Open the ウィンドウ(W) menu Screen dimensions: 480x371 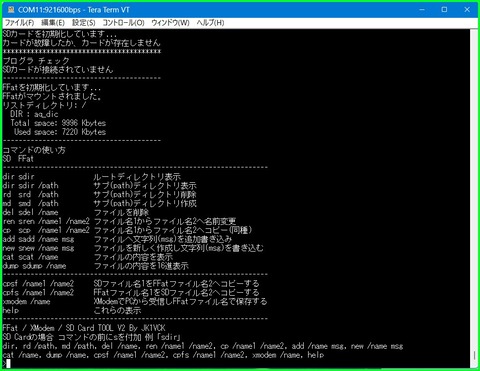[170, 23]
